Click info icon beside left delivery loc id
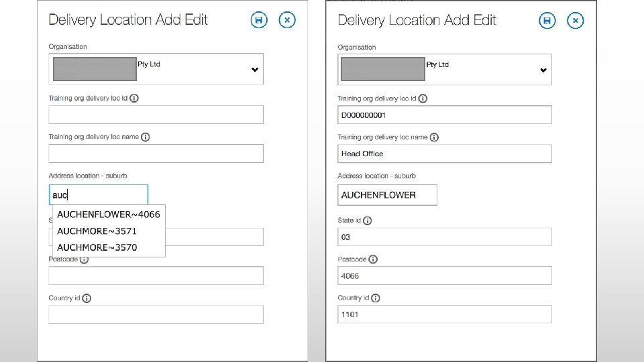Viewport: 644px width, 362px height. pos(133,98)
